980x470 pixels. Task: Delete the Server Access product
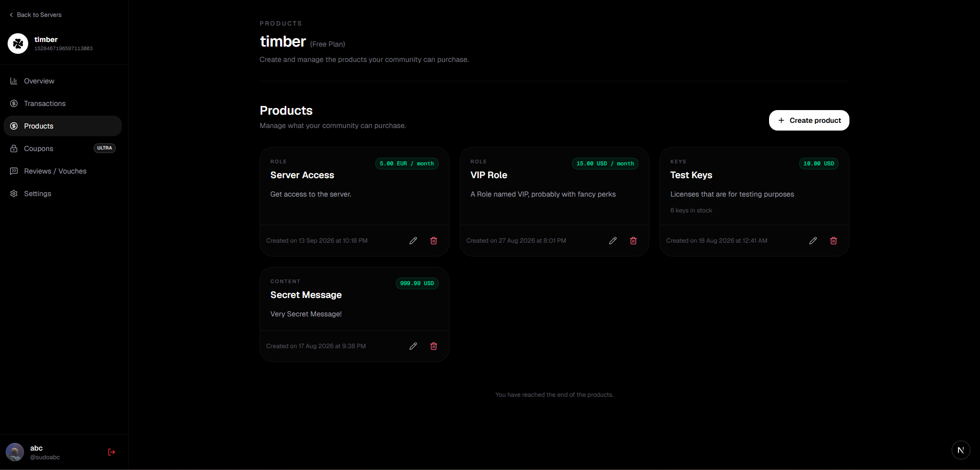pos(434,241)
